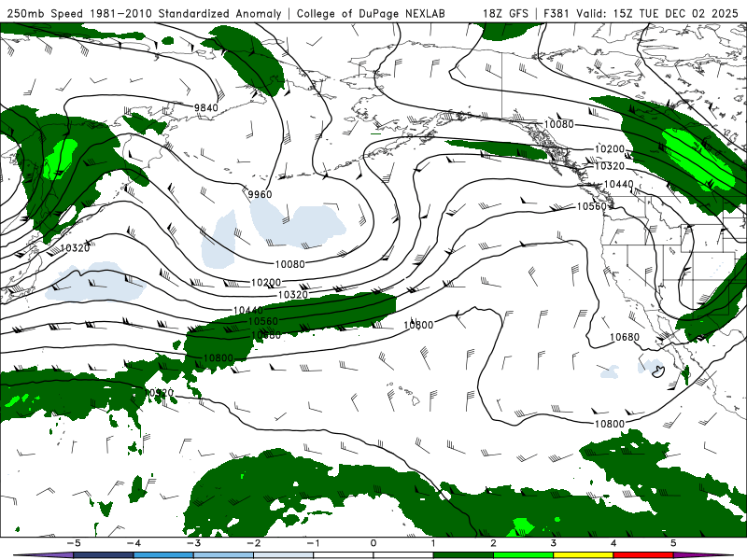Click the '-3' colorbar tick label
Viewport: 747px width, 560px height.
tap(193, 543)
